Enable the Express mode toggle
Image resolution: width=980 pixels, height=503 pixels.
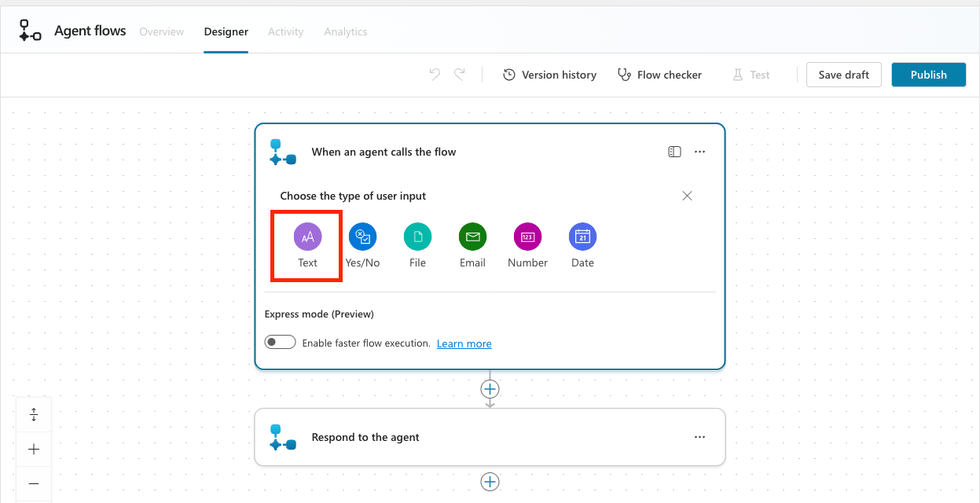[280, 343]
